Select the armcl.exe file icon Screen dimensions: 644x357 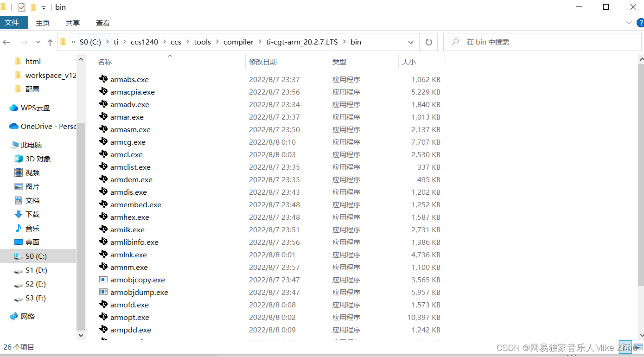[x=103, y=154]
